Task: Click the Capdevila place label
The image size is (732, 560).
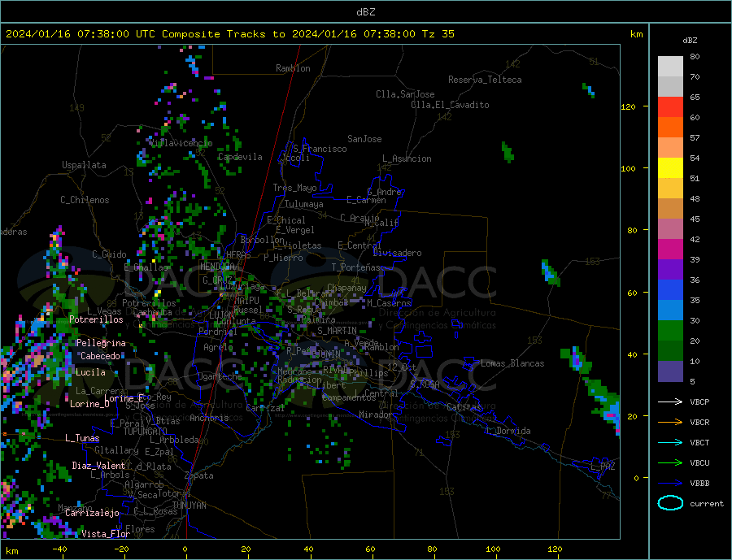Action: pyautogui.click(x=240, y=157)
